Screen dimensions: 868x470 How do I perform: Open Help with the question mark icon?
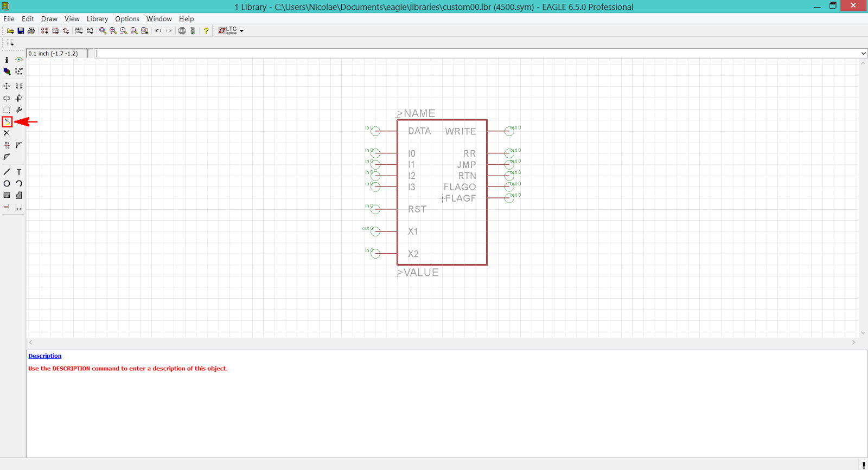point(206,31)
